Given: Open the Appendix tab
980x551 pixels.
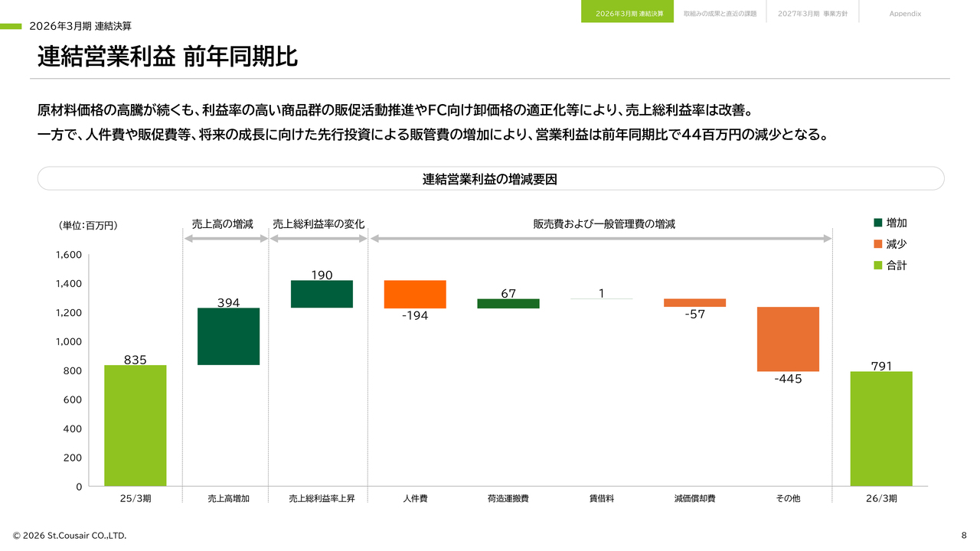Looking at the screenshot, I should [x=905, y=13].
